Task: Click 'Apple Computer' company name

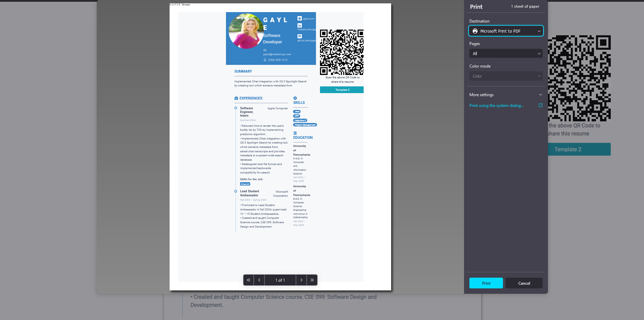Action: pyautogui.click(x=278, y=108)
